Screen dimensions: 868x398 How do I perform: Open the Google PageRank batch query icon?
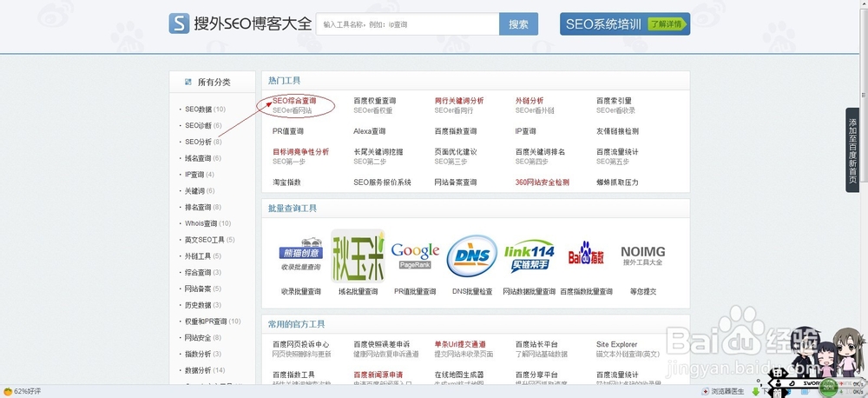click(415, 255)
